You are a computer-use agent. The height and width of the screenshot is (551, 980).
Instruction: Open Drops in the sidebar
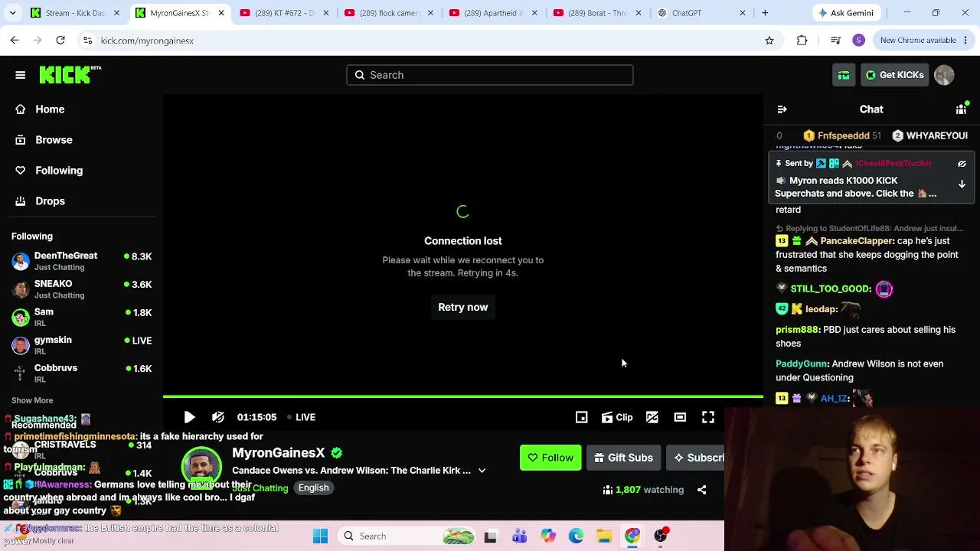50,201
